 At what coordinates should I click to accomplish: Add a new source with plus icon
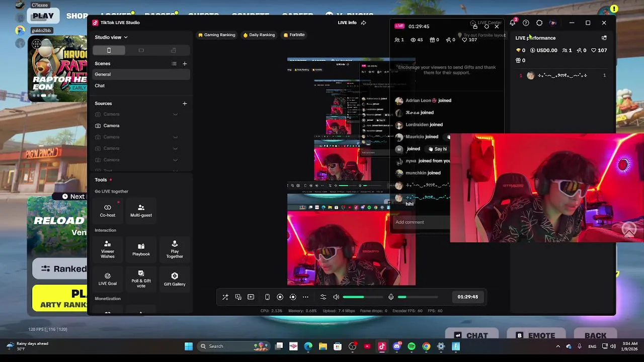coord(185,104)
